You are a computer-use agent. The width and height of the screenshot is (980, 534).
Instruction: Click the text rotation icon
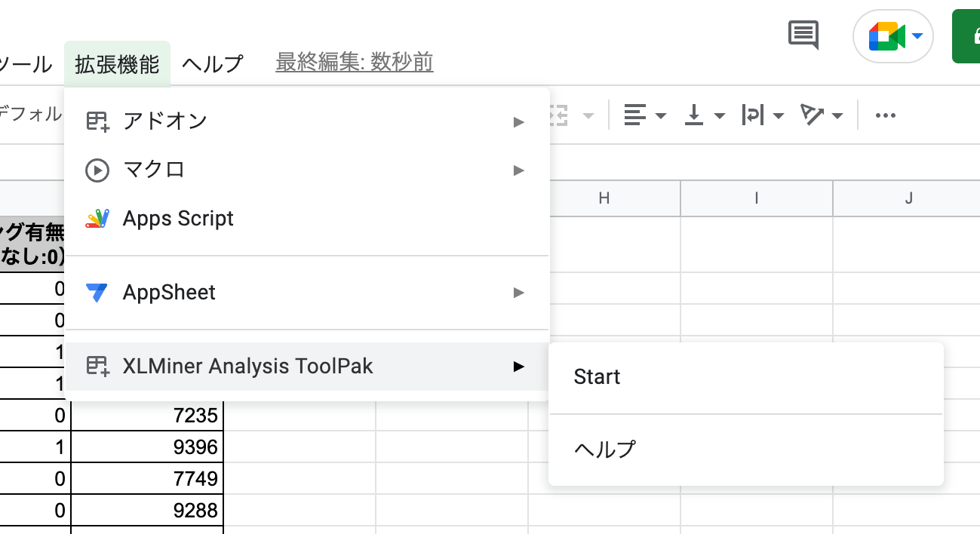coord(813,115)
